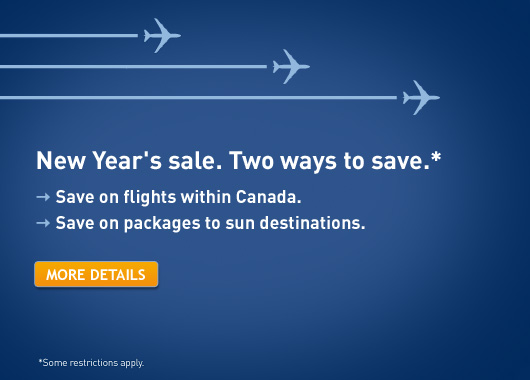This screenshot has width=530, height=380.
Task: Click the arrow beside Save on flights
Action: [x=43, y=197]
